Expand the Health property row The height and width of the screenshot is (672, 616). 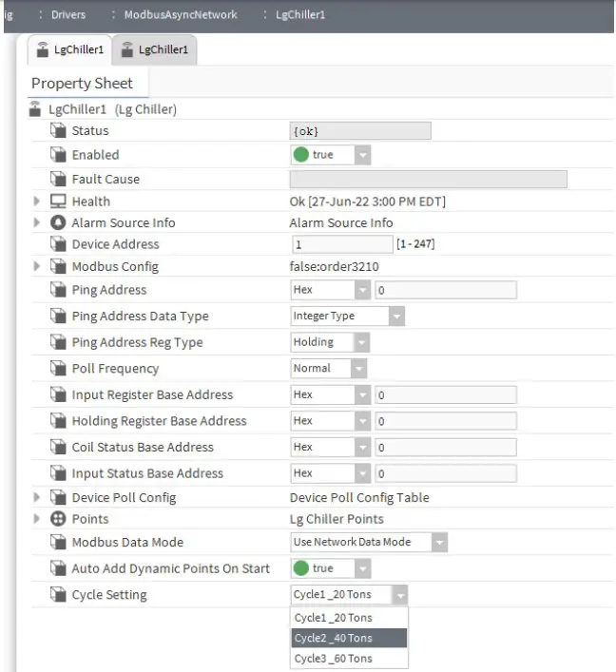pyautogui.click(x=37, y=202)
